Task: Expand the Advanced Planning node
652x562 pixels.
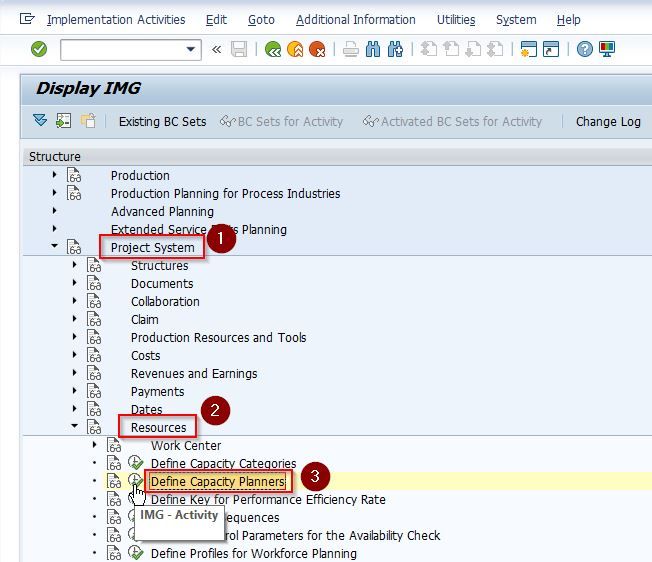Action: pos(54,211)
